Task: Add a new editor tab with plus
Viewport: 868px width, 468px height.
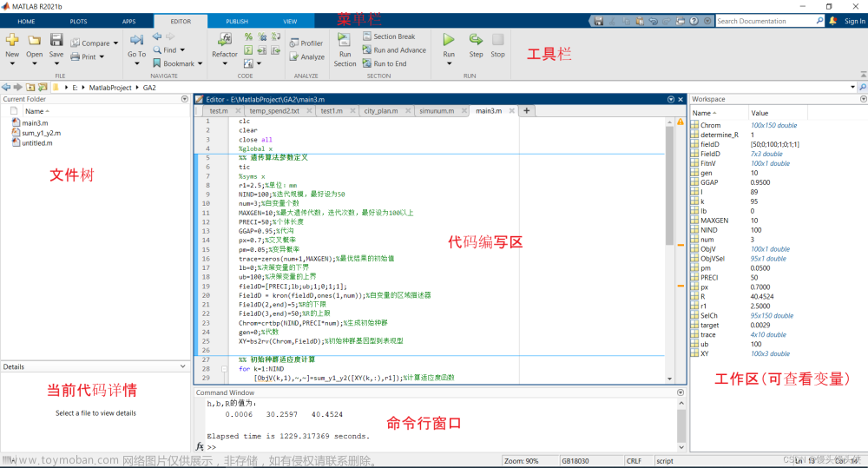Action: pos(527,111)
